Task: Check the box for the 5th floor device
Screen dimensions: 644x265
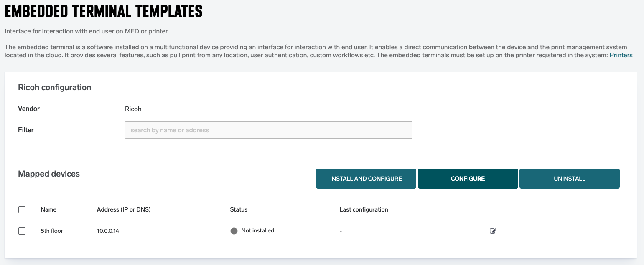Action: click(22, 231)
